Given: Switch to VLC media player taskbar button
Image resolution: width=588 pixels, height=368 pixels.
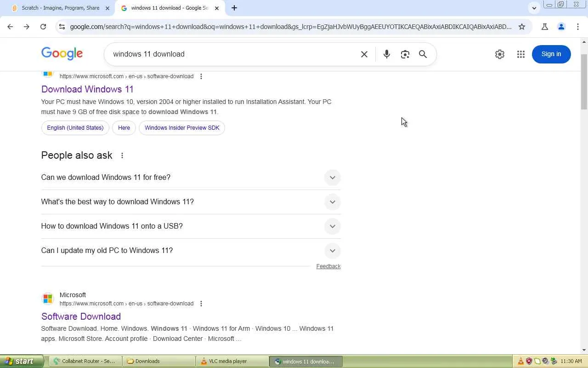Looking at the screenshot, I should click(x=232, y=361).
